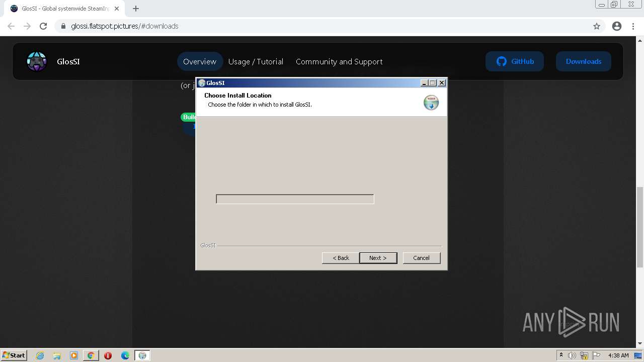The height and width of the screenshot is (362, 644).
Task: Maximize the GlosSI installer window
Action: pyautogui.click(x=433, y=83)
